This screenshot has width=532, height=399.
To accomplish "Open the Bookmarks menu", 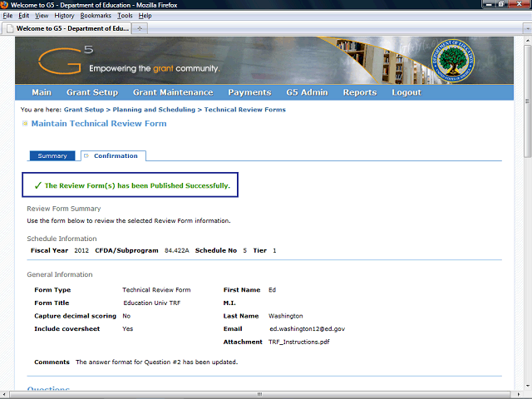I will point(96,16).
